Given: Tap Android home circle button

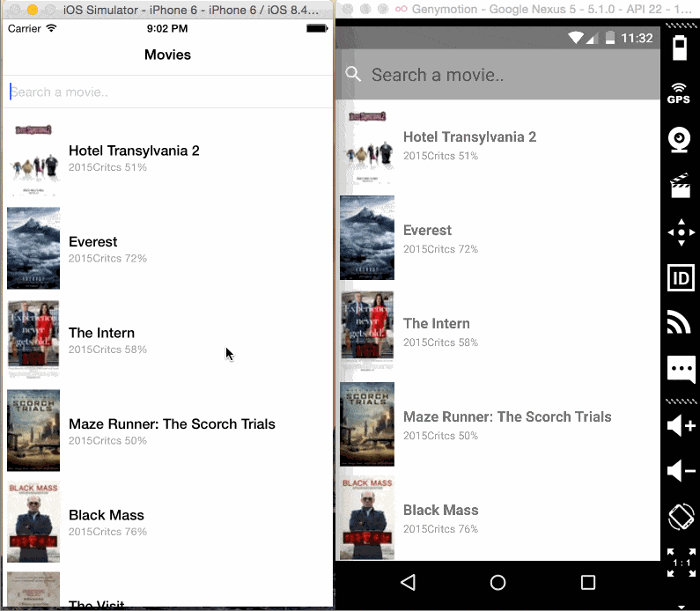Looking at the screenshot, I should [x=497, y=583].
